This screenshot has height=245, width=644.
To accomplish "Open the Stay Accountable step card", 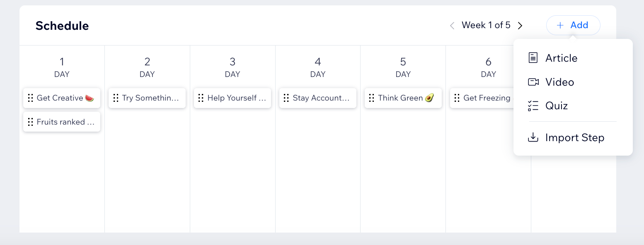I will [321, 98].
